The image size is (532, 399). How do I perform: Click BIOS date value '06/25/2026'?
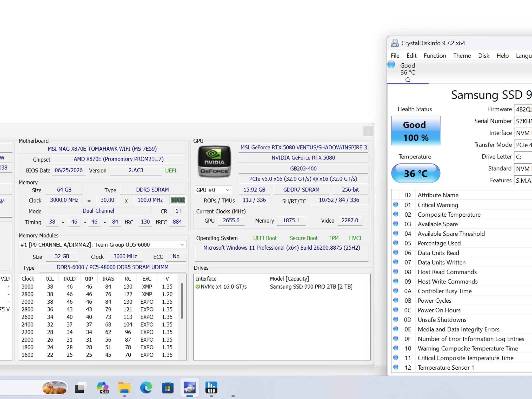pos(69,170)
